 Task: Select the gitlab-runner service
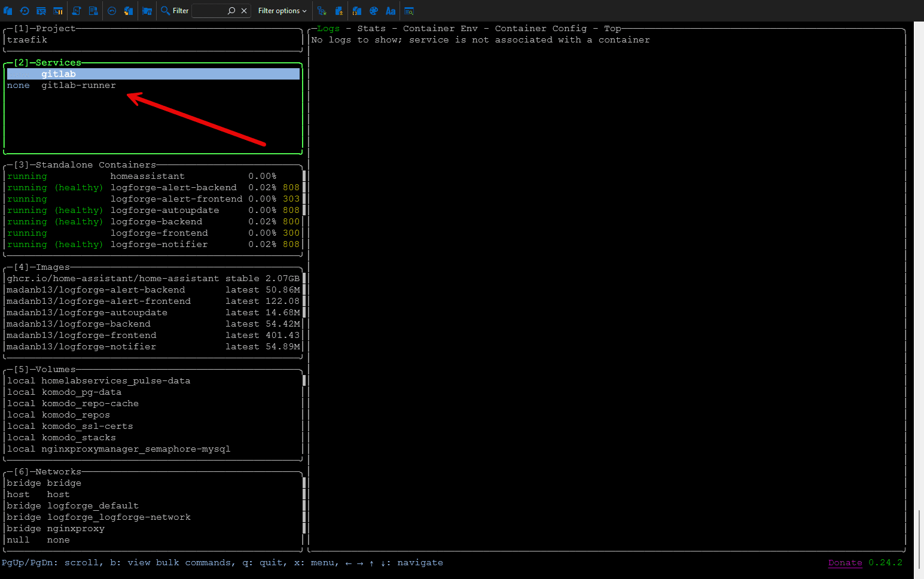(78, 86)
